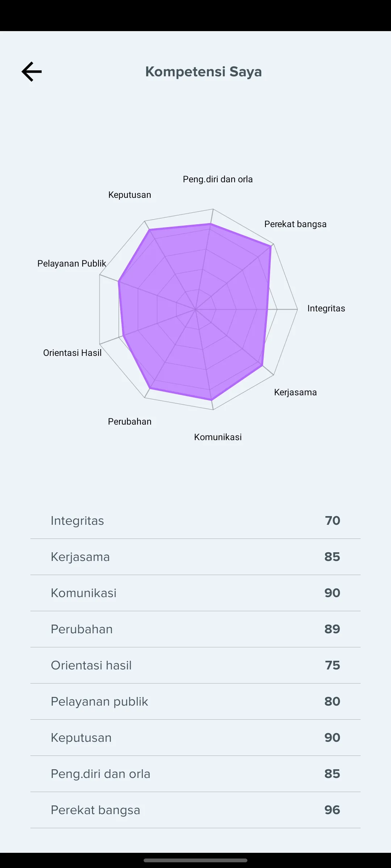Select the Komunikasi score row
This screenshot has height=868, width=391.
pyautogui.click(x=195, y=593)
